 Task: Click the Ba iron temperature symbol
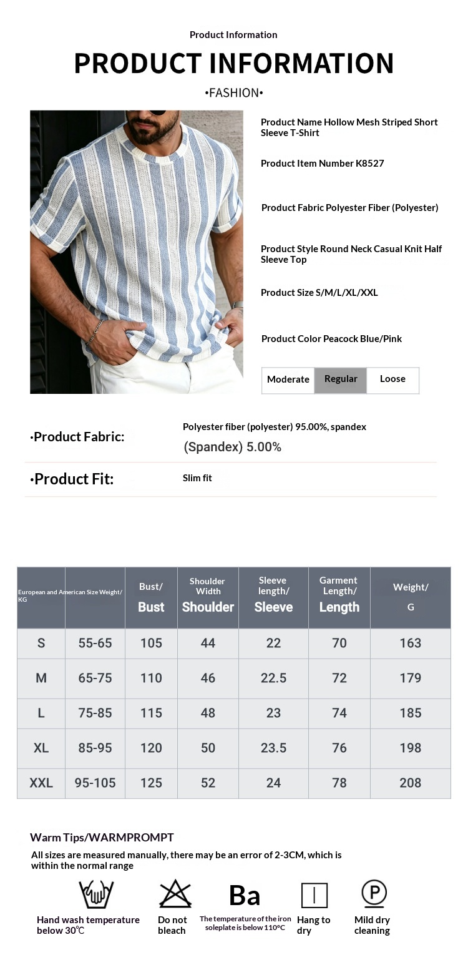point(245,896)
